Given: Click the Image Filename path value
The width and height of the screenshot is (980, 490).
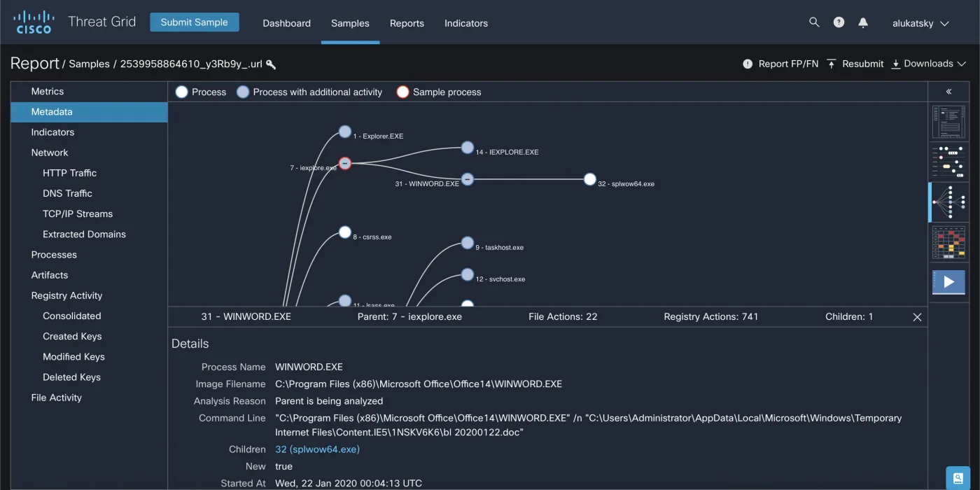Looking at the screenshot, I should pos(419,384).
